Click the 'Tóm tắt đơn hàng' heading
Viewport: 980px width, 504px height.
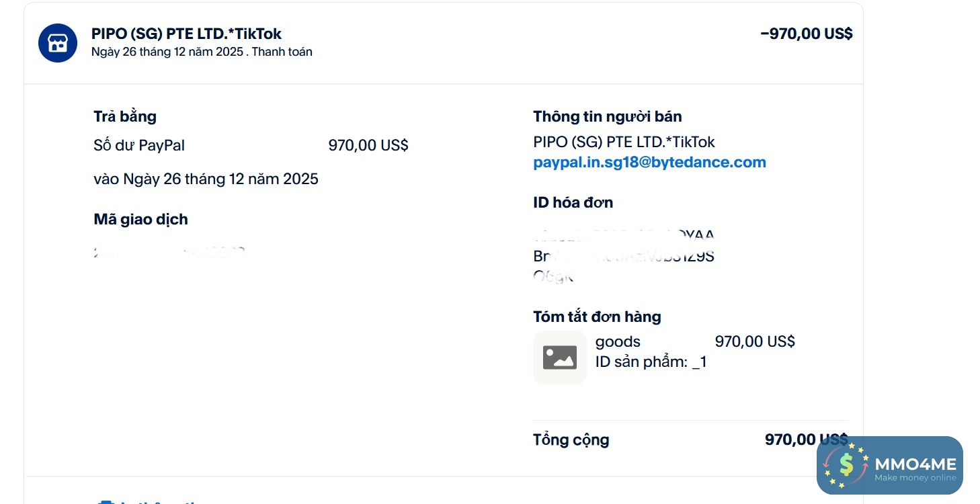click(x=597, y=317)
